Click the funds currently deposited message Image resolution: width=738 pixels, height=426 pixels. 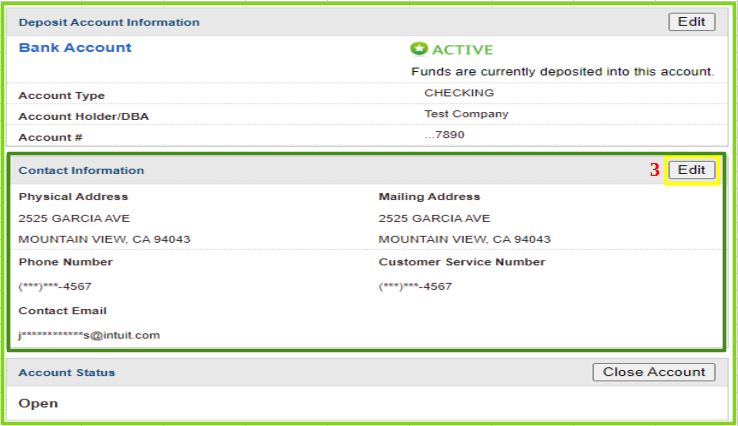tap(562, 72)
